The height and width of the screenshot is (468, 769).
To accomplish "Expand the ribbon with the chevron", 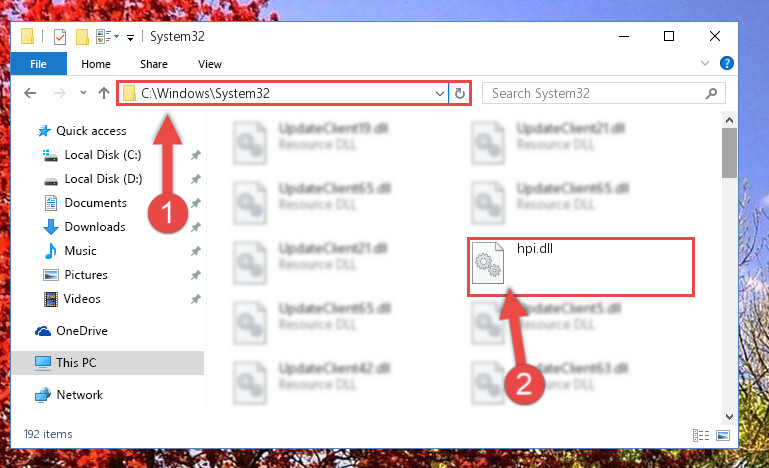I will (705, 63).
